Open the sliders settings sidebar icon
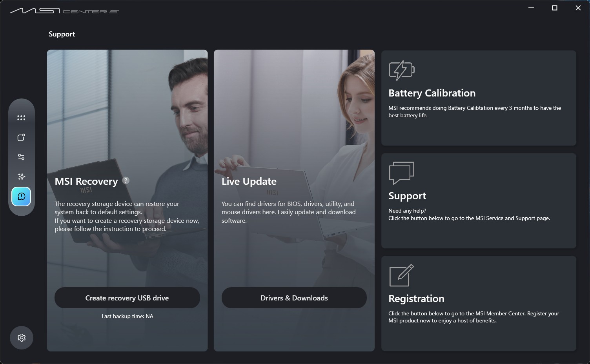The image size is (590, 364). coord(21,157)
